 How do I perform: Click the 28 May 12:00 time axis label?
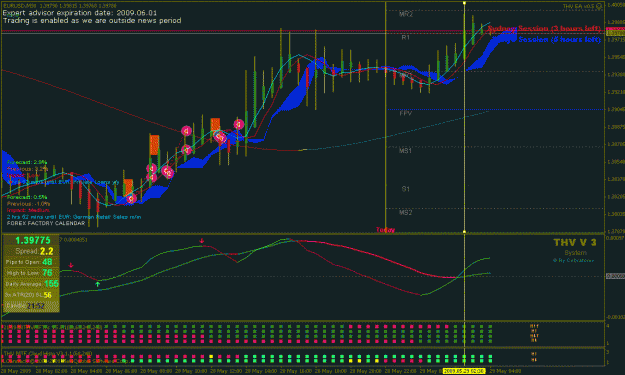point(226,371)
